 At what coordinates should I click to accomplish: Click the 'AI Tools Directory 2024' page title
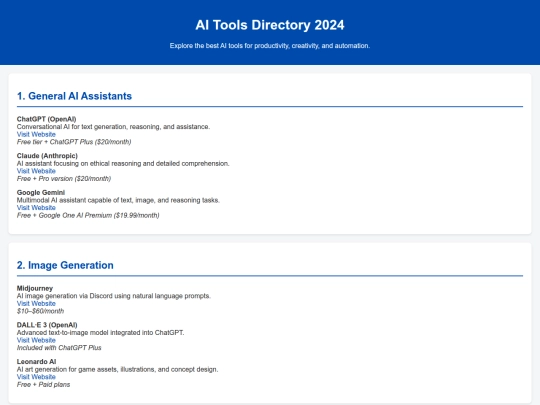(x=270, y=25)
